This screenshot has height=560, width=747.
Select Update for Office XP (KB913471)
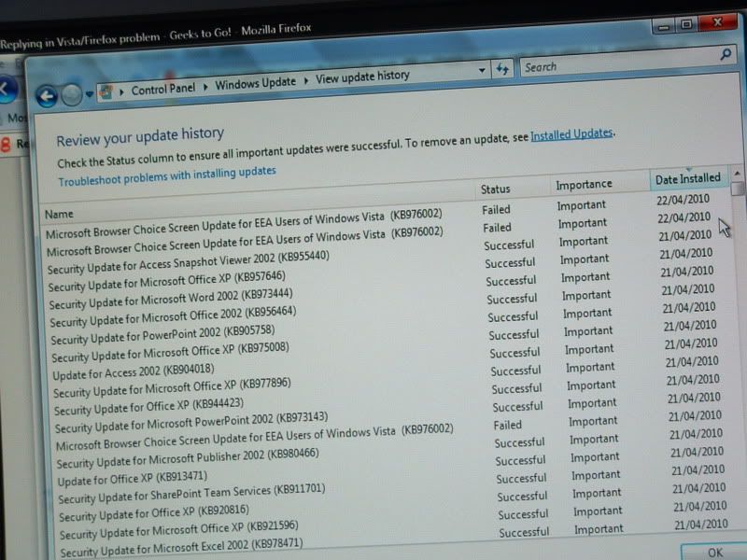(x=133, y=479)
